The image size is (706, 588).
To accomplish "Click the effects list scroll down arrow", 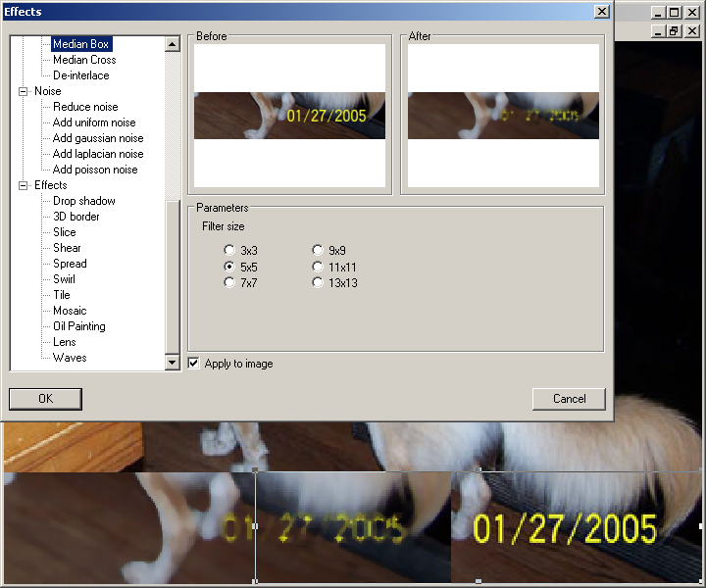I will [x=173, y=363].
